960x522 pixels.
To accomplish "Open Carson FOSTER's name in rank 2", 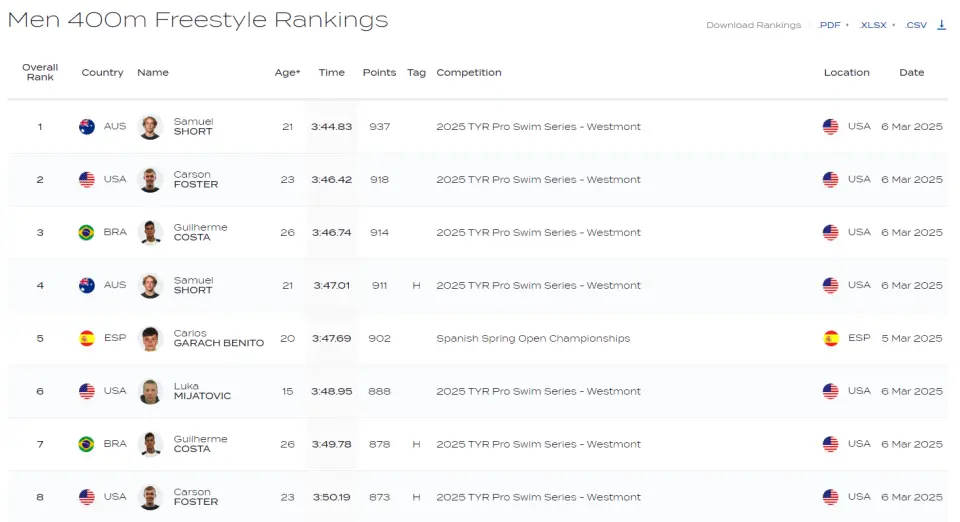I will point(195,179).
